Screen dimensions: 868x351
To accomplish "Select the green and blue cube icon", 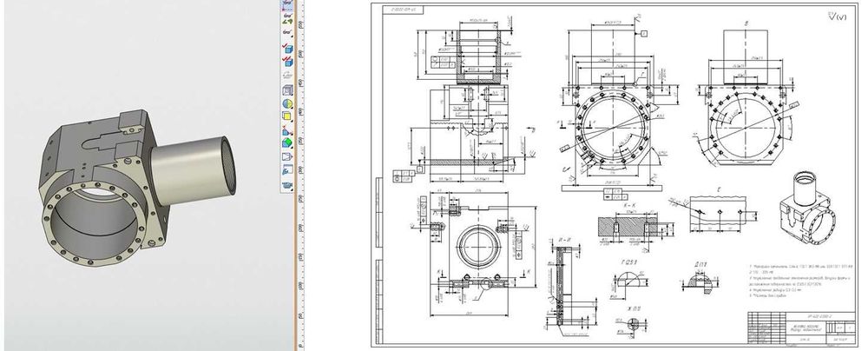I will coord(286,143).
